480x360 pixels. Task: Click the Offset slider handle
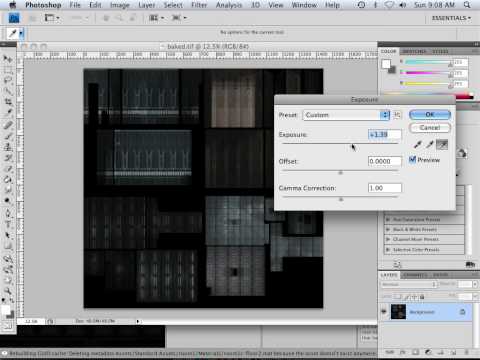click(x=340, y=173)
